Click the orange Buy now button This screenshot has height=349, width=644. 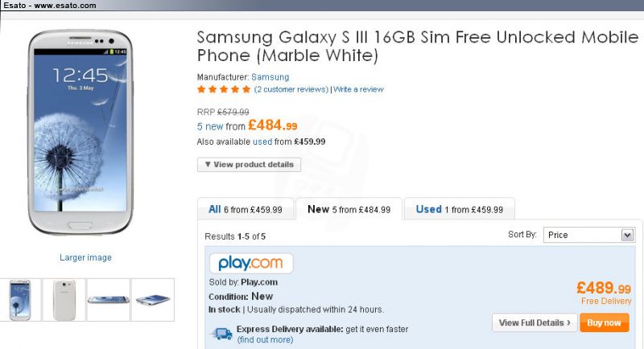click(x=605, y=322)
